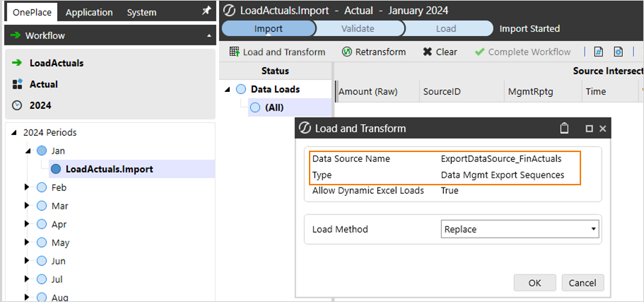Select the Validate workflow step
This screenshot has width=644, height=302.
coord(358,29)
